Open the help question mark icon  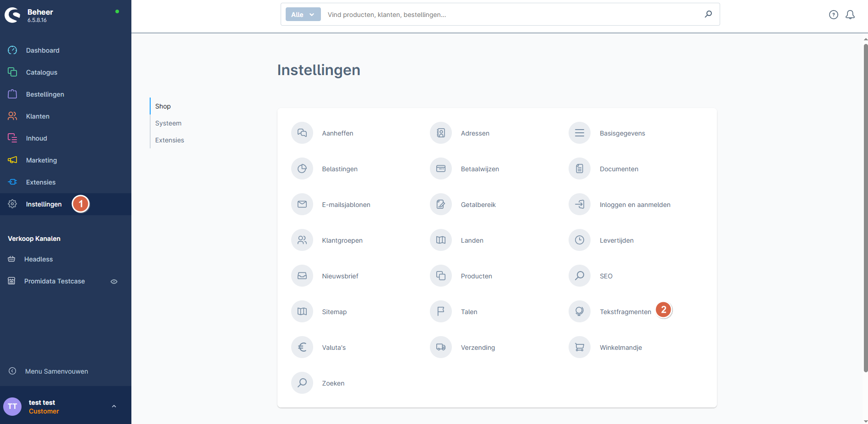tap(833, 15)
